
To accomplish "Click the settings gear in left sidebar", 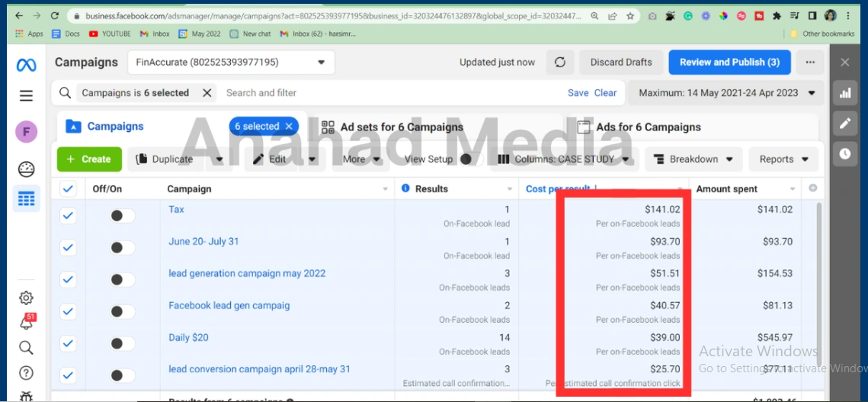I will 26,297.
